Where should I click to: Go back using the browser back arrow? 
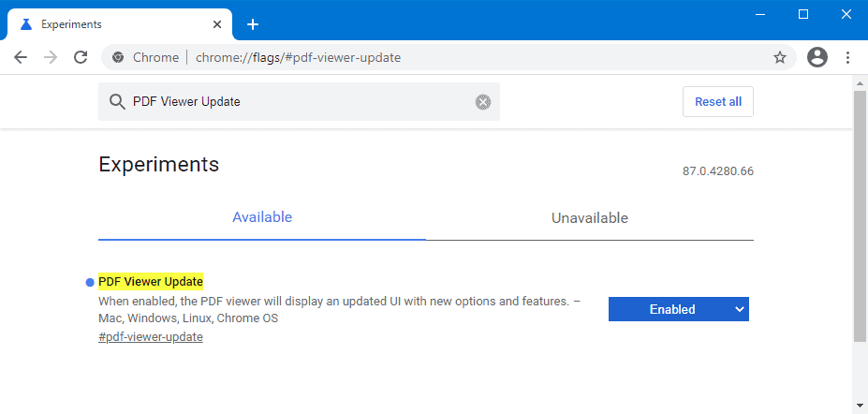[21, 57]
